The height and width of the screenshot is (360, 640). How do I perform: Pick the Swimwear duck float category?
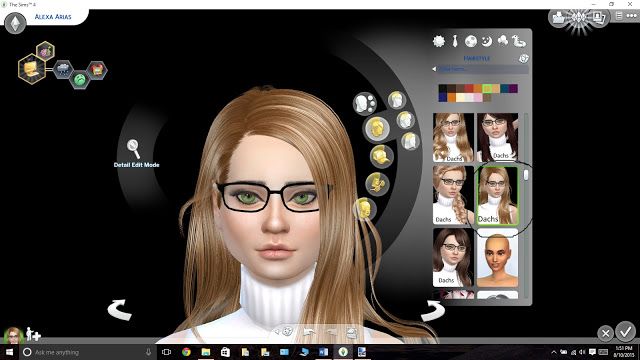tap(519, 41)
